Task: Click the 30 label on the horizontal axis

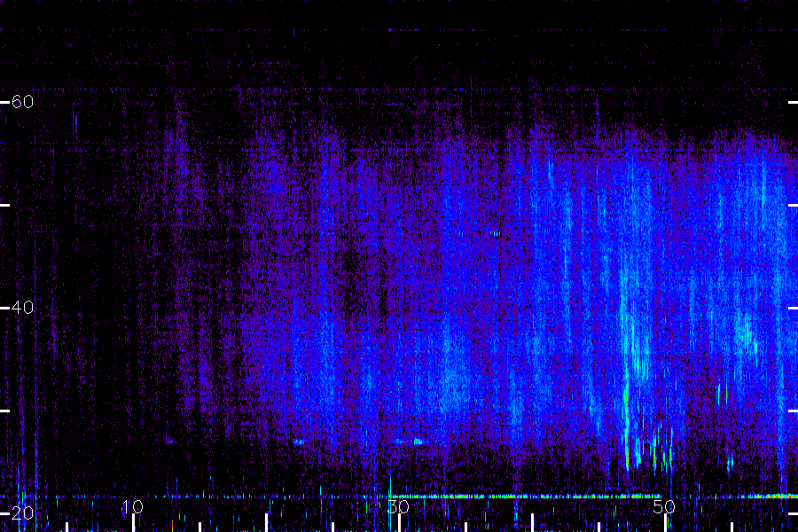Action: [398, 506]
